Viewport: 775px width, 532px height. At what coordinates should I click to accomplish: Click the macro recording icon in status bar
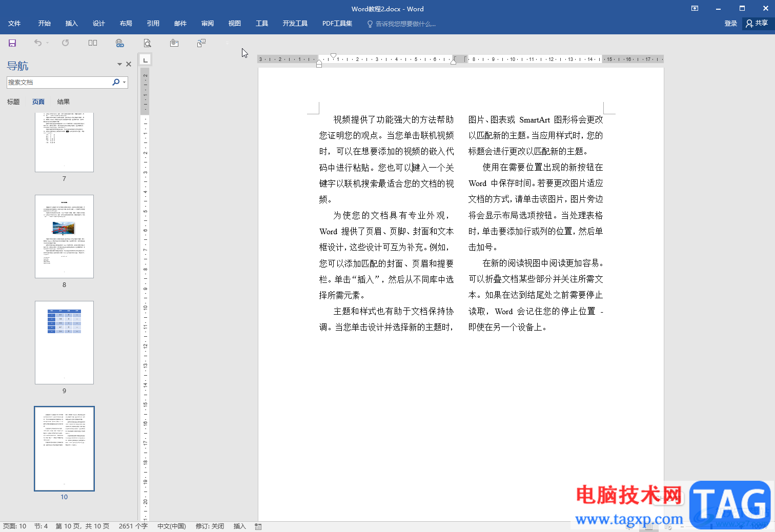point(258,526)
